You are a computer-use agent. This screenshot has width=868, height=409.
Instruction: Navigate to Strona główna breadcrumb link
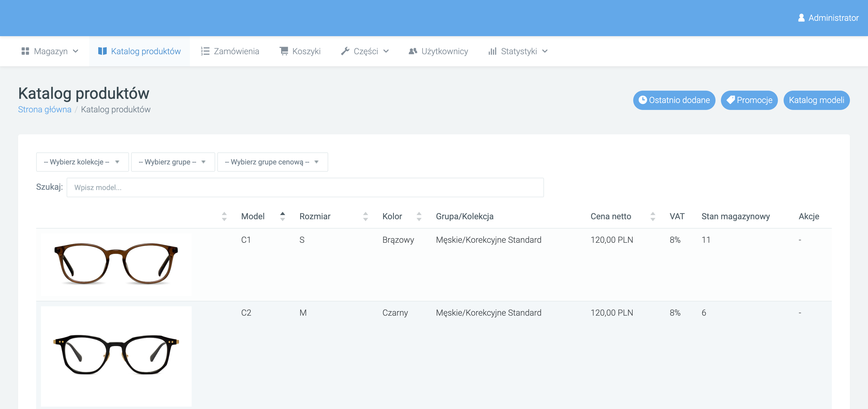pos(45,109)
